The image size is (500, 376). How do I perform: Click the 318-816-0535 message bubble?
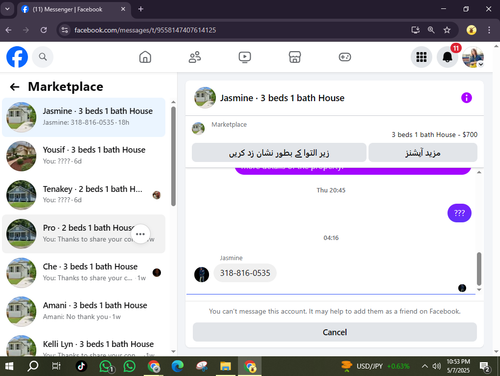tap(245, 273)
